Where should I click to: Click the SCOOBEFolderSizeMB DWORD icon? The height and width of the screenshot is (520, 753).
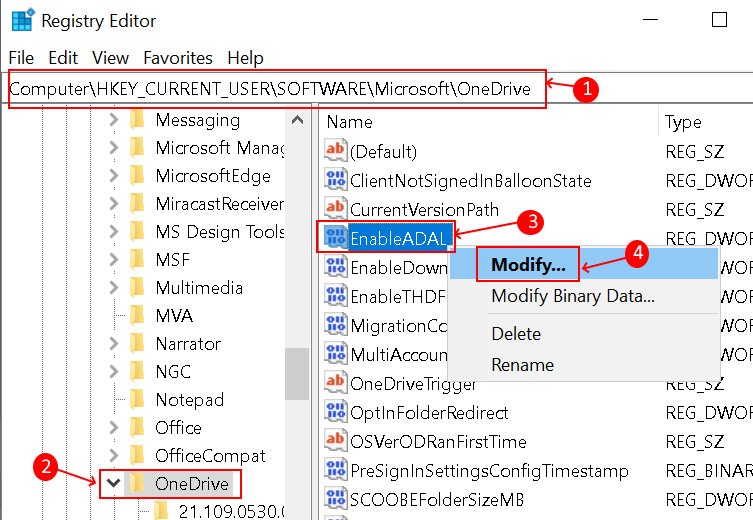tap(335, 498)
